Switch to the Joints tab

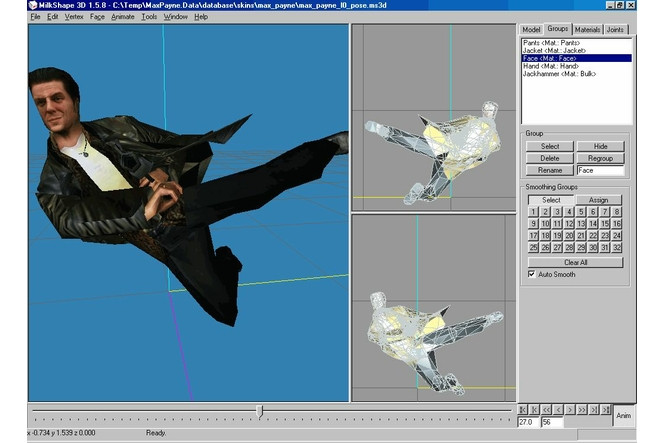click(x=618, y=30)
